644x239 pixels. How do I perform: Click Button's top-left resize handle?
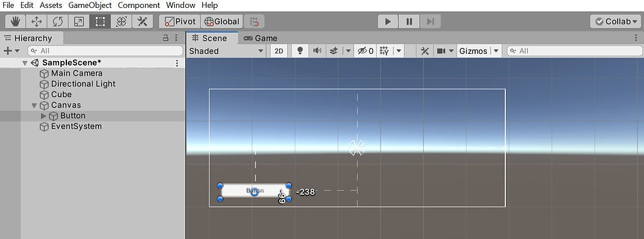point(220,186)
